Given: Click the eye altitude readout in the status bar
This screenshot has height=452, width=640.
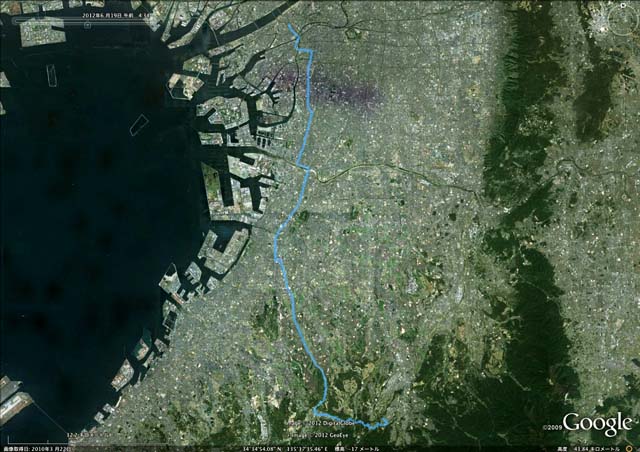Looking at the screenshot, I should pyautogui.click(x=588, y=449).
